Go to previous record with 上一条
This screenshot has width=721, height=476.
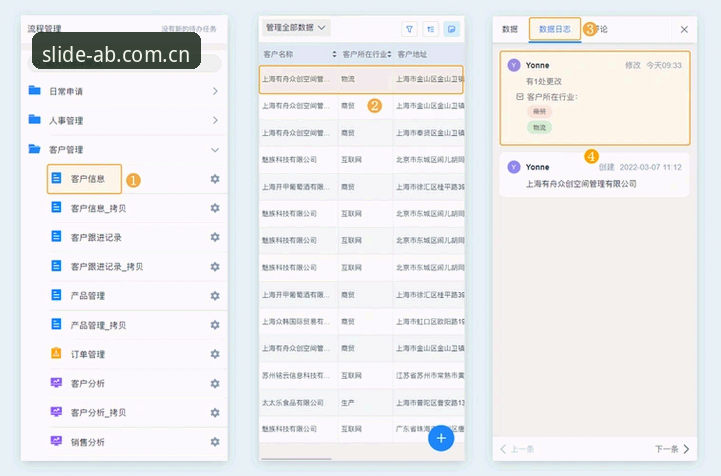pos(517,449)
